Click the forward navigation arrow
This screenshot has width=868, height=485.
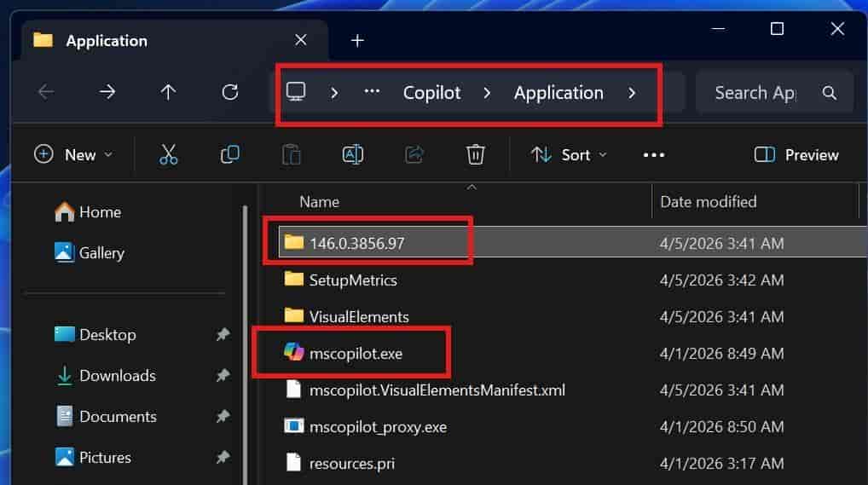pyautogui.click(x=107, y=92)
